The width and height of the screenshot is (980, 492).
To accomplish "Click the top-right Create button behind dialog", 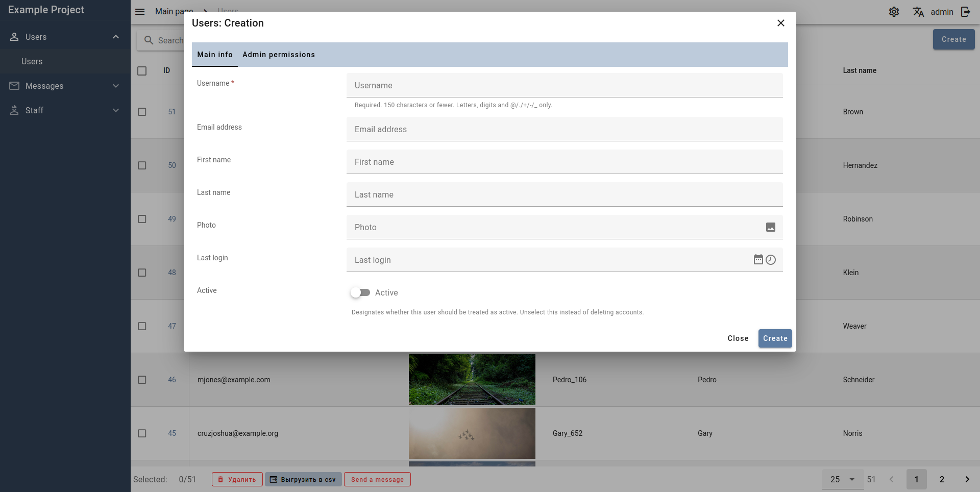I will click(953, 39).
